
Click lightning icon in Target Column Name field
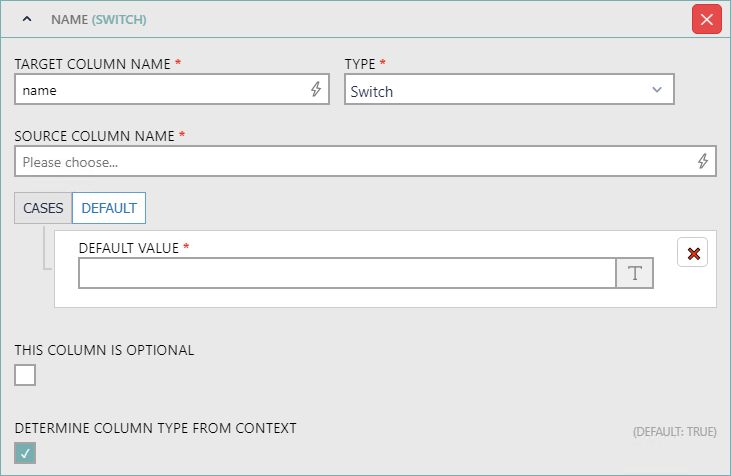316,90
